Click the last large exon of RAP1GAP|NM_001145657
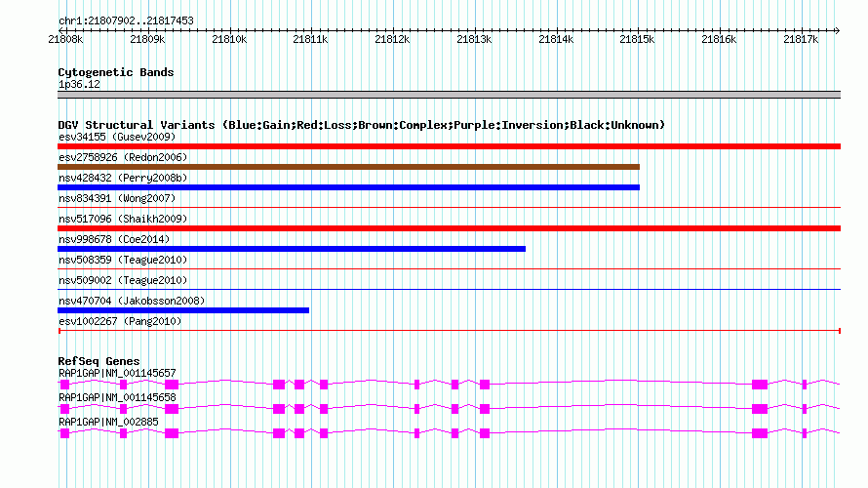The height and width of the screenshot is (488, 868). (760, 385)
